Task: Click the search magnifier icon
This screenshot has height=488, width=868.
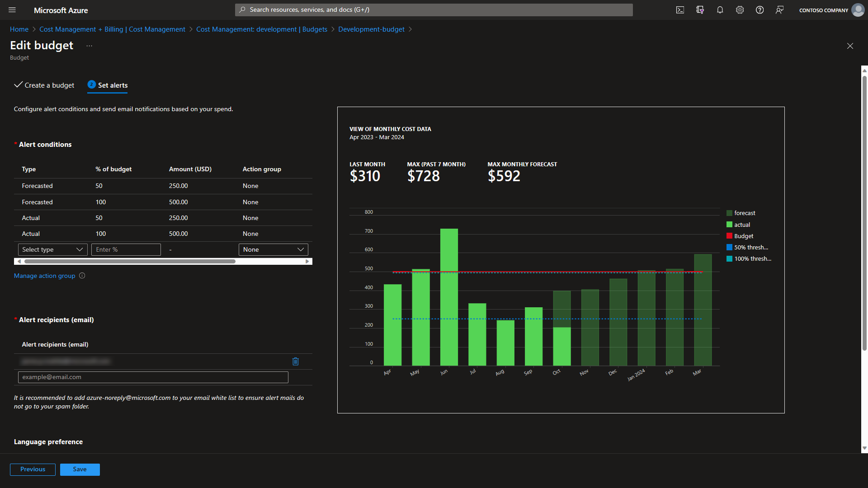Action: [x=242, y=9]
